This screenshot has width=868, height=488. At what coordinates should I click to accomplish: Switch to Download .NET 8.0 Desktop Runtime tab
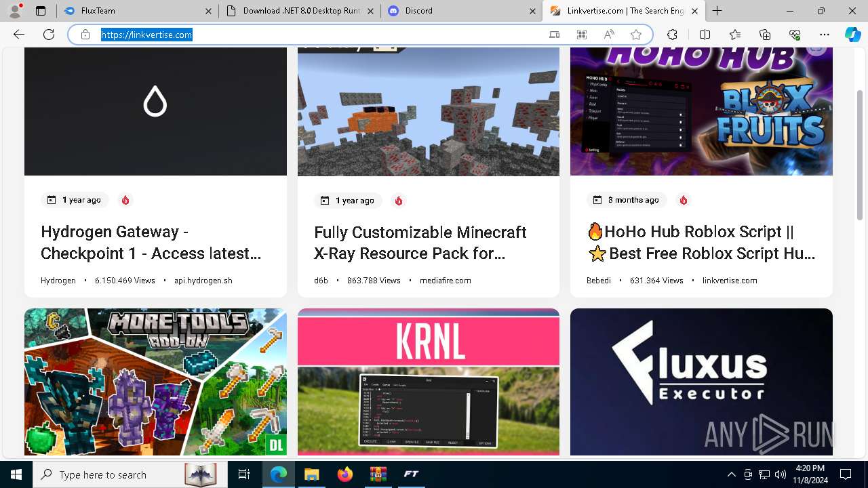pyautogui.click(x=300, y=11)
